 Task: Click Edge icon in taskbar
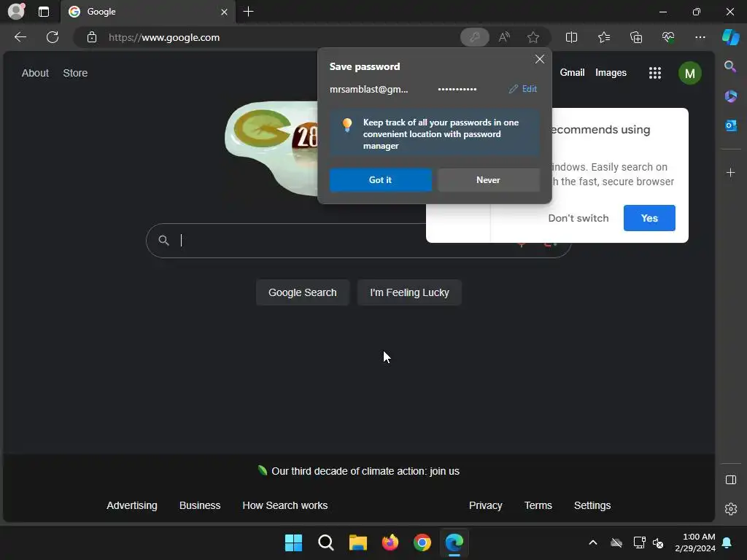pyautogui.click(x=454, y=542)
